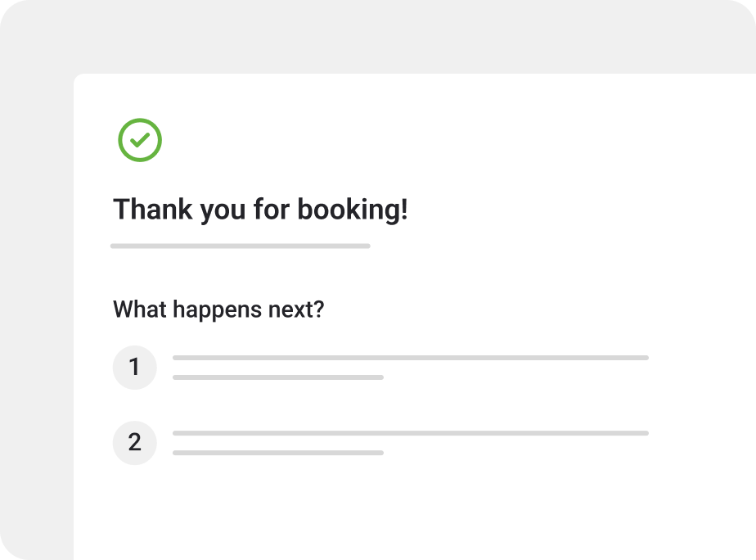Click the short placeholder line beside step 1
Screen dimensions: 756x560
coord(277,377)
